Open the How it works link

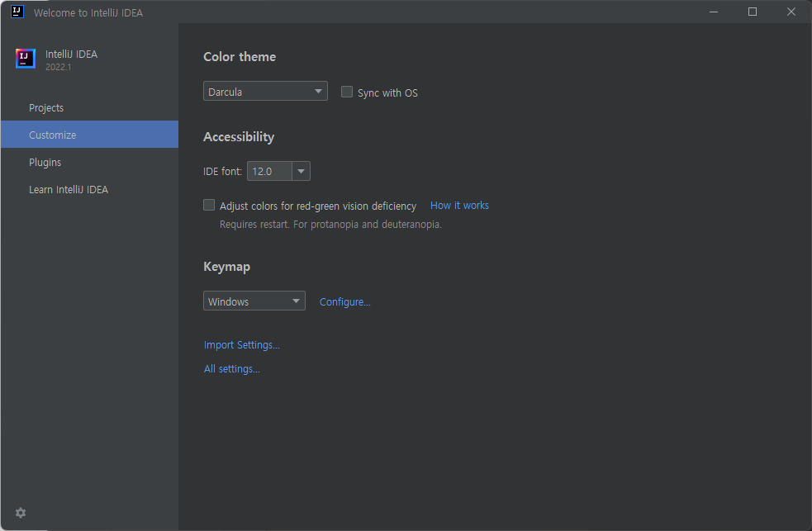coord(459,206)
